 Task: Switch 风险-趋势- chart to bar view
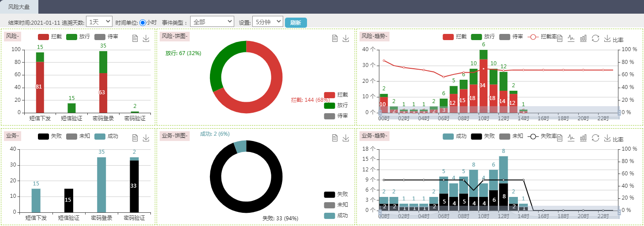click(x=583, y=38)
